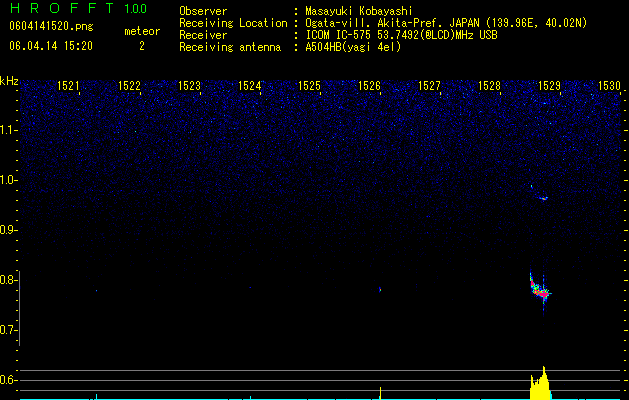This screenshot has width=629, height=400.
Task: Click the 1521 time axis marker
Action: 68,86
